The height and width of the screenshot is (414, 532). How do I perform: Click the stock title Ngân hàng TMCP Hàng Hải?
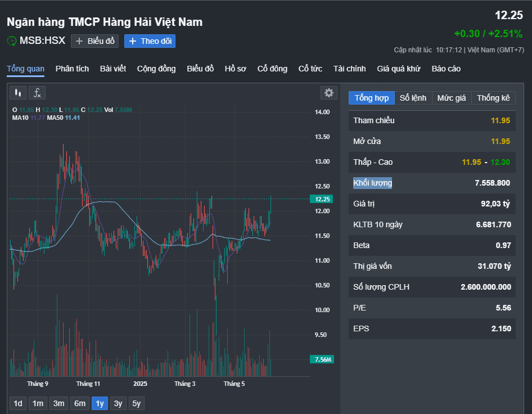point(104,22)
